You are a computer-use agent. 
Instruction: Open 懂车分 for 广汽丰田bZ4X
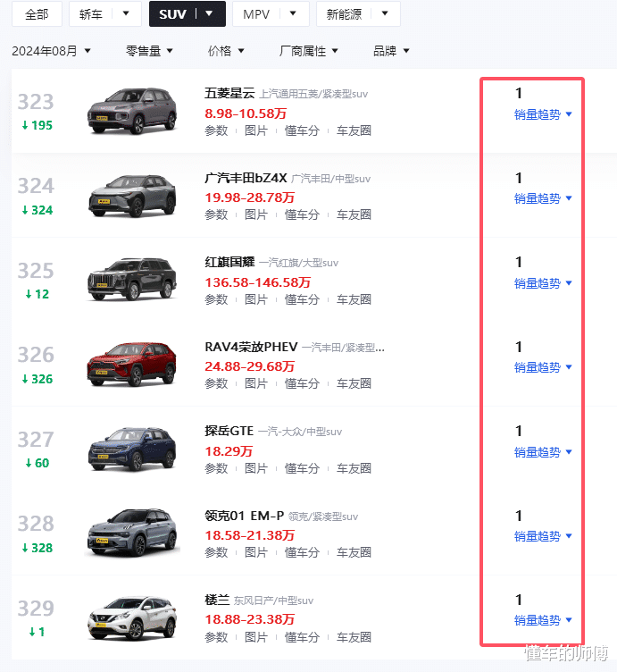tap(303, 214)
